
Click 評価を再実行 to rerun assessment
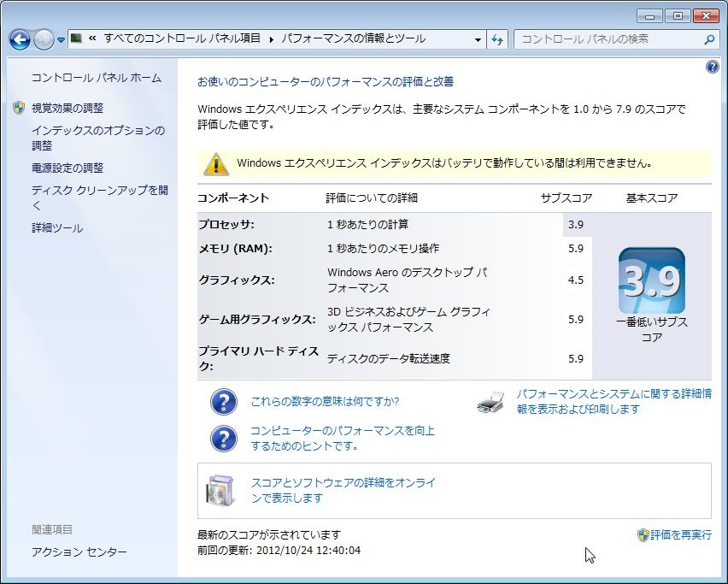[x=681, y=534]
